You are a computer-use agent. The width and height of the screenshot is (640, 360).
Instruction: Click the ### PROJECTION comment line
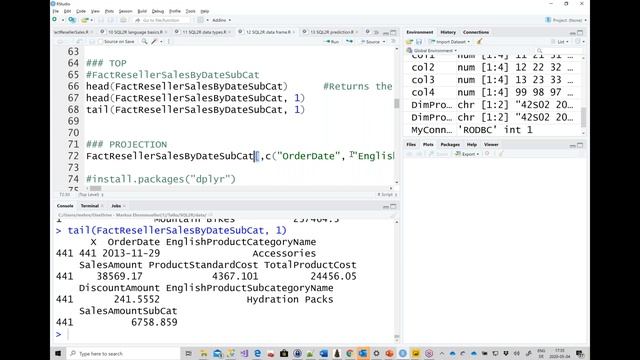[x=127, y=144]
